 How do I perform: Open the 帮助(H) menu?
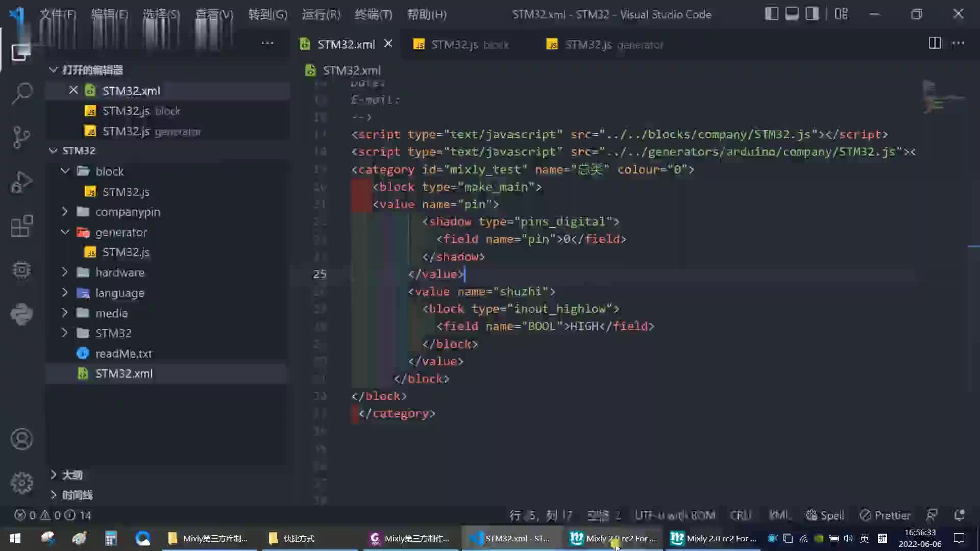(x=427, y=14)
